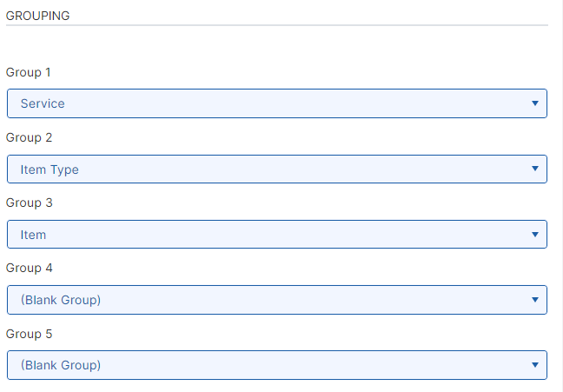Click the selected 'Service' value text
563x392 pixels.
pos(43,103)
